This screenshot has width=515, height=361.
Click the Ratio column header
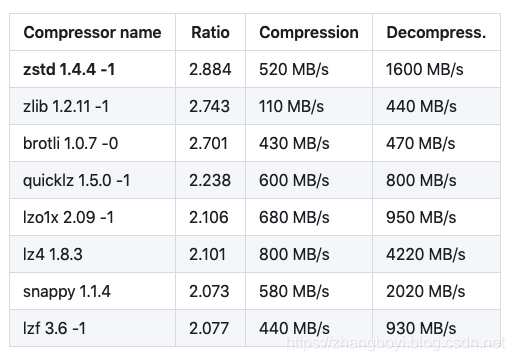[210, 32]
